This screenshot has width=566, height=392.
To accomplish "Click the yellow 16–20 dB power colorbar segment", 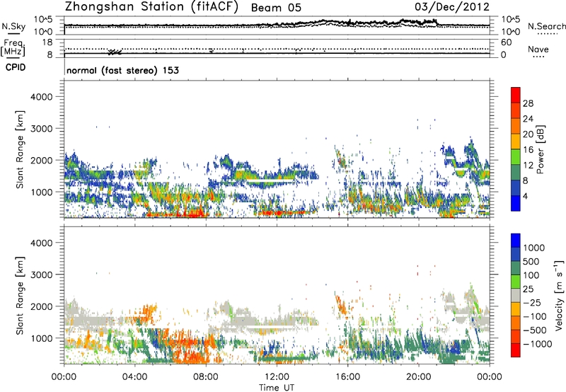I will (x=516, y=142).
